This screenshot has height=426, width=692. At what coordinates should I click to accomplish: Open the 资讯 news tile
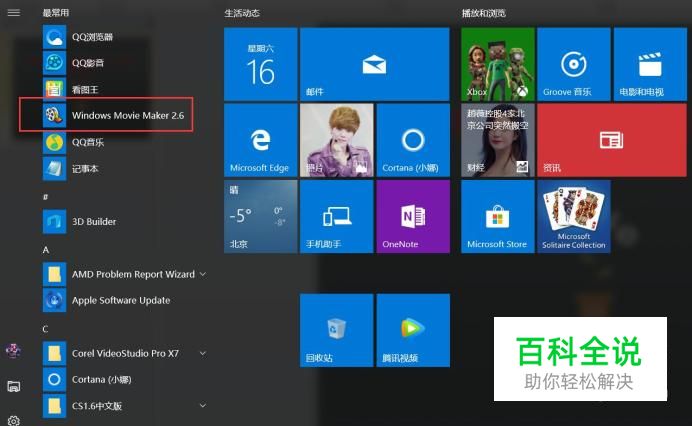click(x=612, y=140)
